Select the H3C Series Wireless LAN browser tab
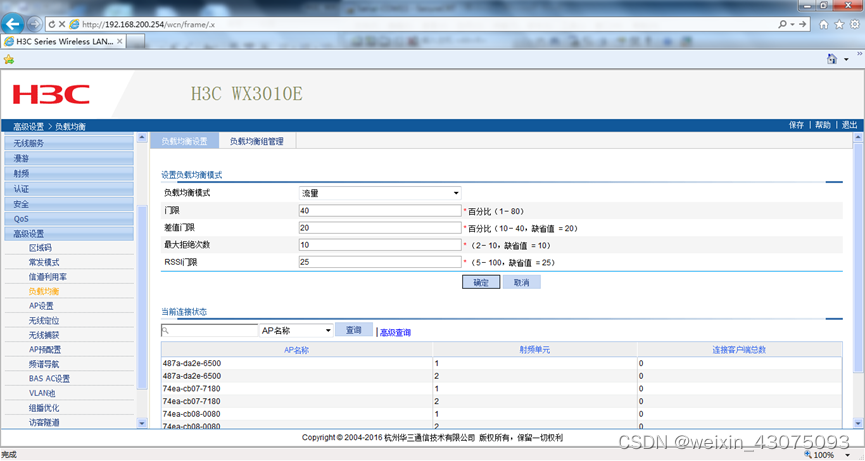Viewport: 865px width, 461px height. coord(64,41)
